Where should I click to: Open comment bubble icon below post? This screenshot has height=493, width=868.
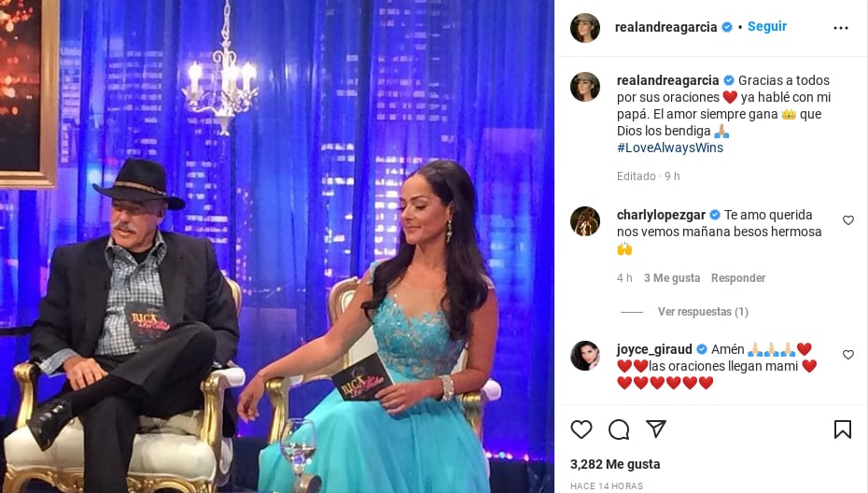pyautogui.click(x=619, y=430)
